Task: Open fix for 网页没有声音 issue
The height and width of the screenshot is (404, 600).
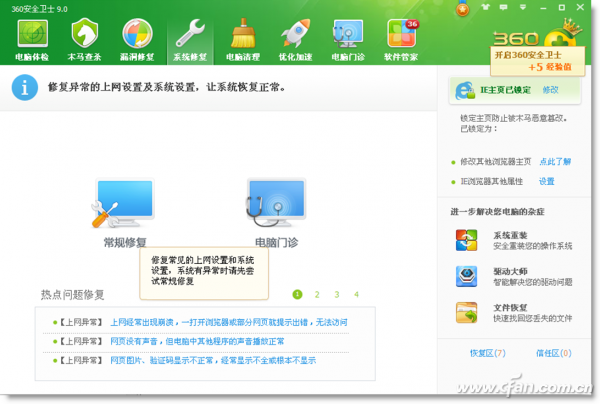Action: pyautogui.click(x=197, y=341)
